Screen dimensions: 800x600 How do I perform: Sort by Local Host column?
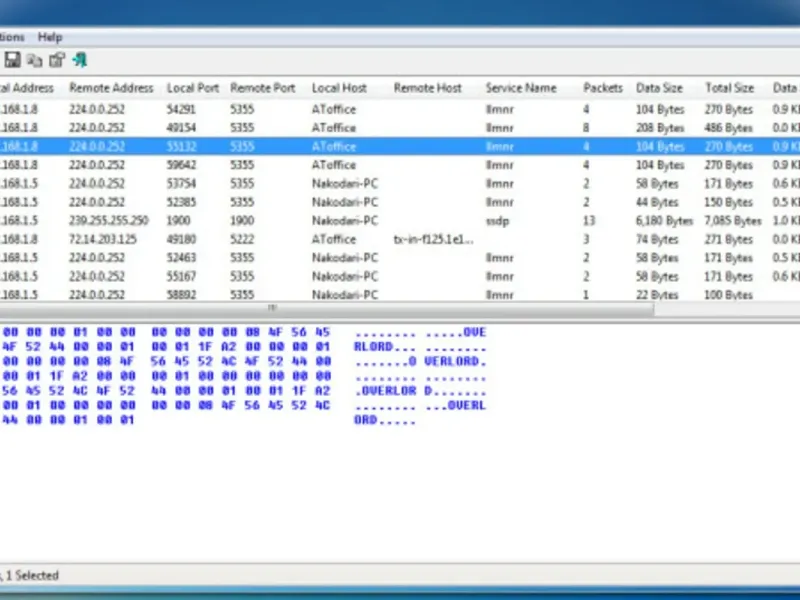[339, 88]
